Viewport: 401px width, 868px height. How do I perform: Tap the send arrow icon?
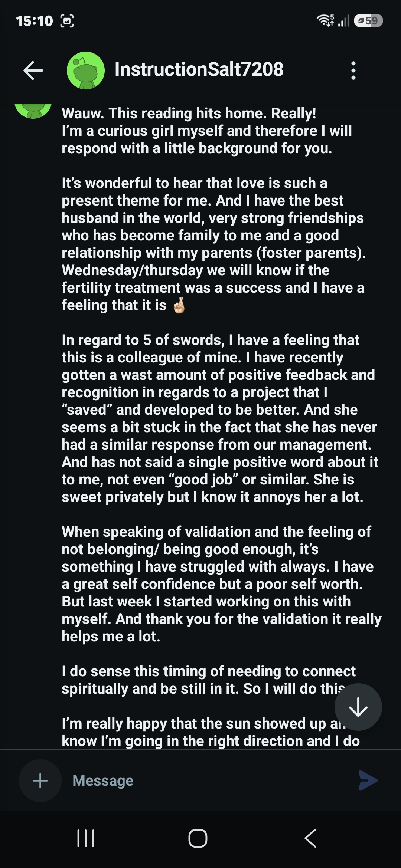tap(368, 780)
